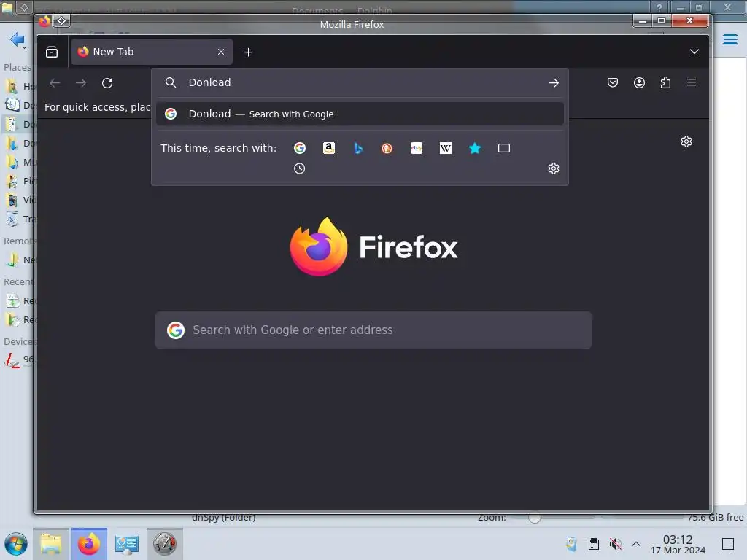Open clock showing 03:12
Image resolution: width=747 pixels, height=560 pixels.
click(678, 544)
